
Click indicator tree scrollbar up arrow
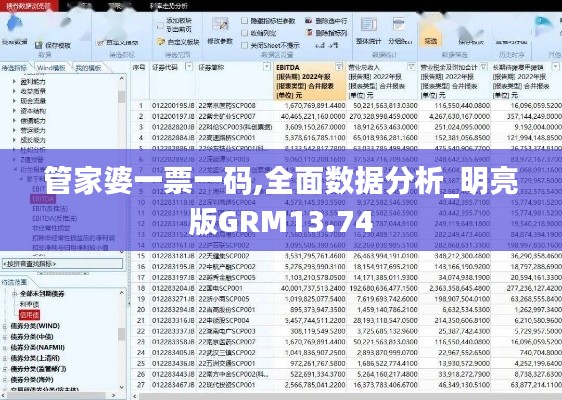coord(122,78)
